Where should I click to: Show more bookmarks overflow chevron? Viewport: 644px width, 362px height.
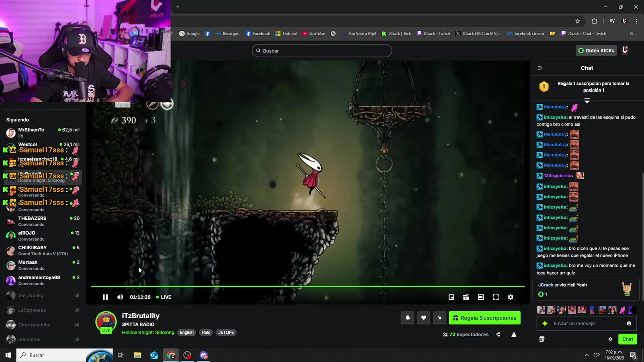coord(632,34)
